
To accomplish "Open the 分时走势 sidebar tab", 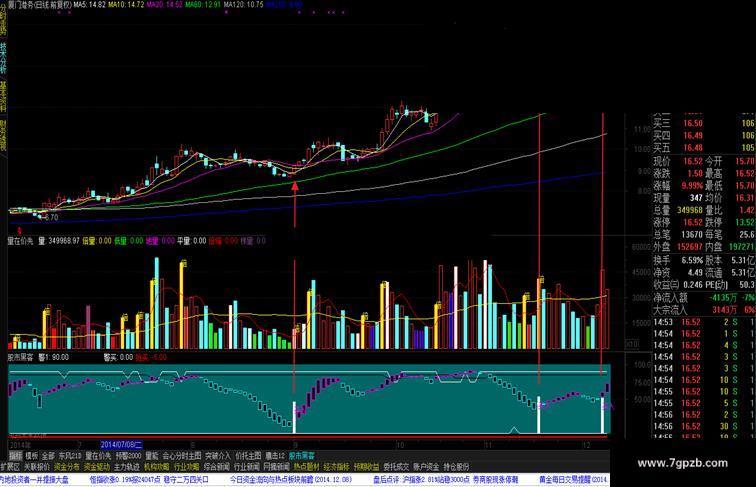I will pos(3,20).
